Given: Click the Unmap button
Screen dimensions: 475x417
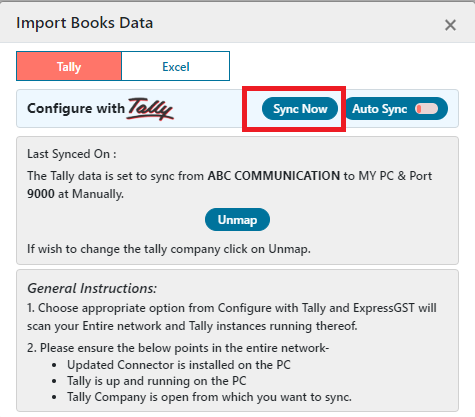Looking at the screenshot, I should pos(237,220).
